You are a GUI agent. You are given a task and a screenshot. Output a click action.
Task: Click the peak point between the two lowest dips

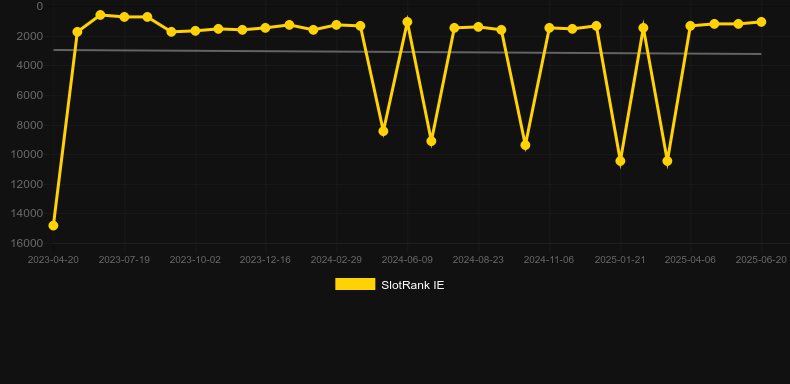pyautogui.click(x=643, y=28)
